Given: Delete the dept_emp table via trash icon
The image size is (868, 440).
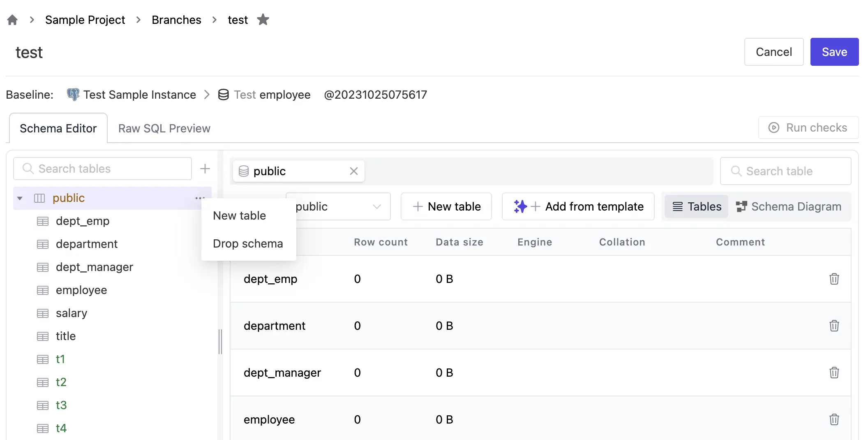Looking at the screenshot, I should pyautogui.click(x=834, y=279).
